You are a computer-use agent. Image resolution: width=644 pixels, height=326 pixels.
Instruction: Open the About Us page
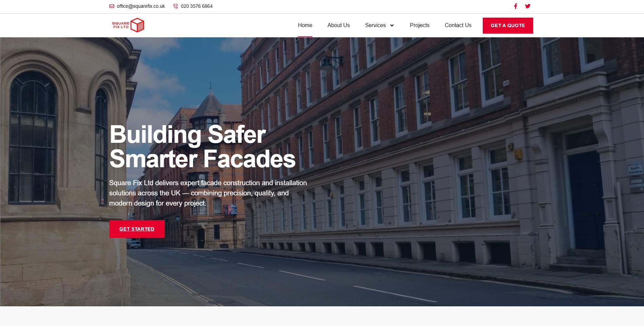338,25
